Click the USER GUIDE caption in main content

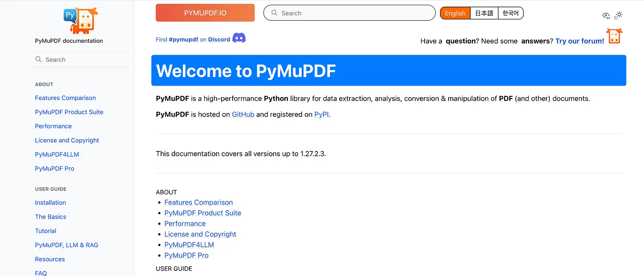click(174, 268)
